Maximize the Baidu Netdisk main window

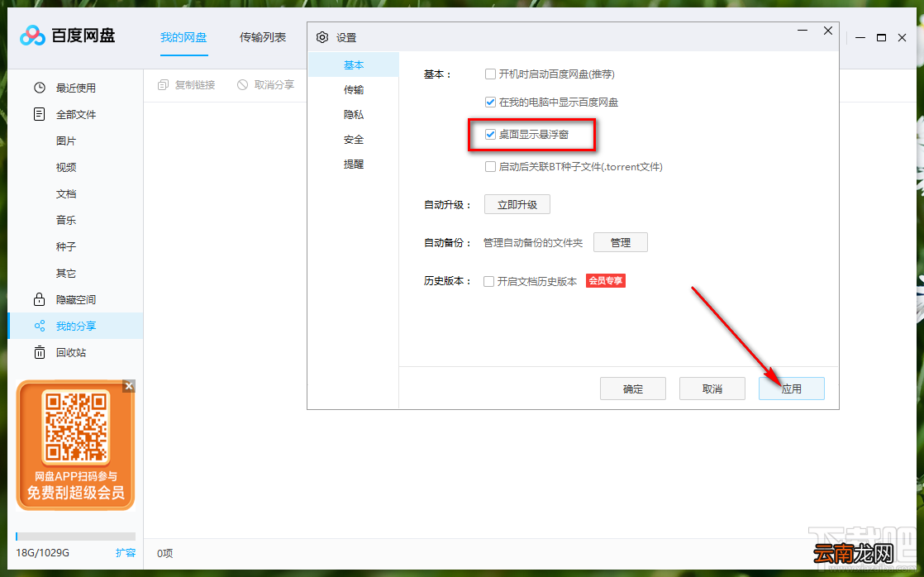click(x=881, y=38)
